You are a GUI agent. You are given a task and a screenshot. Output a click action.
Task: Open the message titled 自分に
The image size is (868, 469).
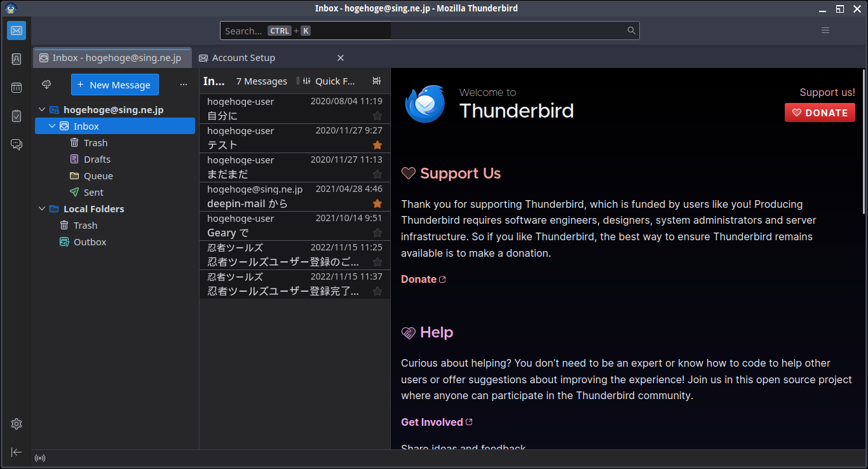click(x=295, y=109)
